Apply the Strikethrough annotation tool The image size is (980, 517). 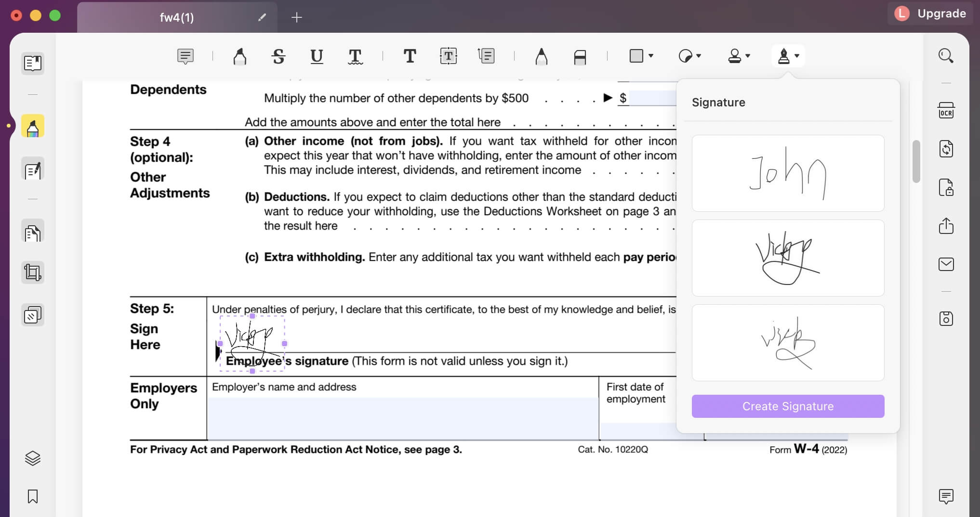[x=278, y=55]
